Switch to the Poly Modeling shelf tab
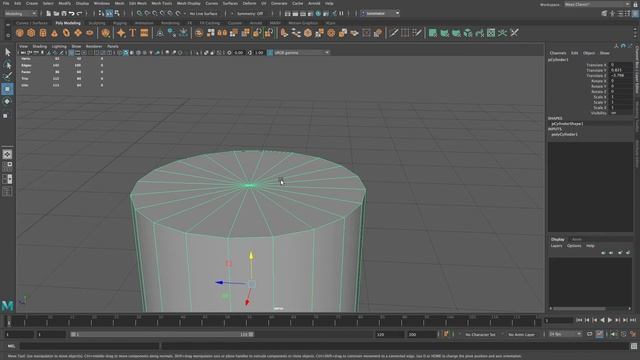 [68, 23]
